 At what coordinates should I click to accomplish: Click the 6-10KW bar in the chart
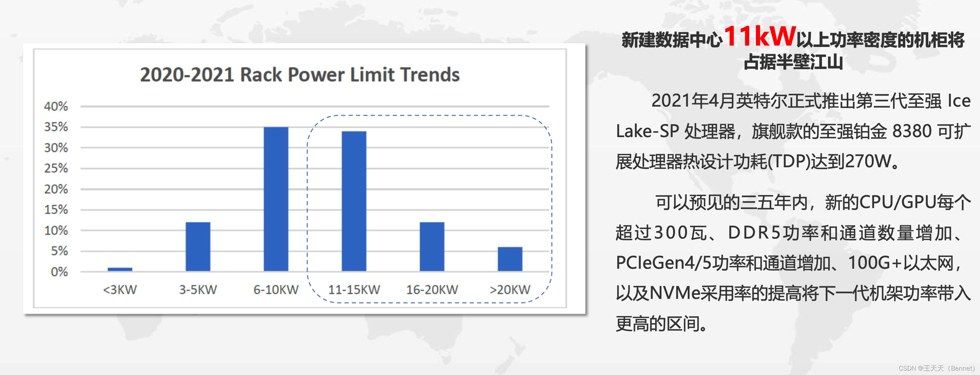(276, 199)
